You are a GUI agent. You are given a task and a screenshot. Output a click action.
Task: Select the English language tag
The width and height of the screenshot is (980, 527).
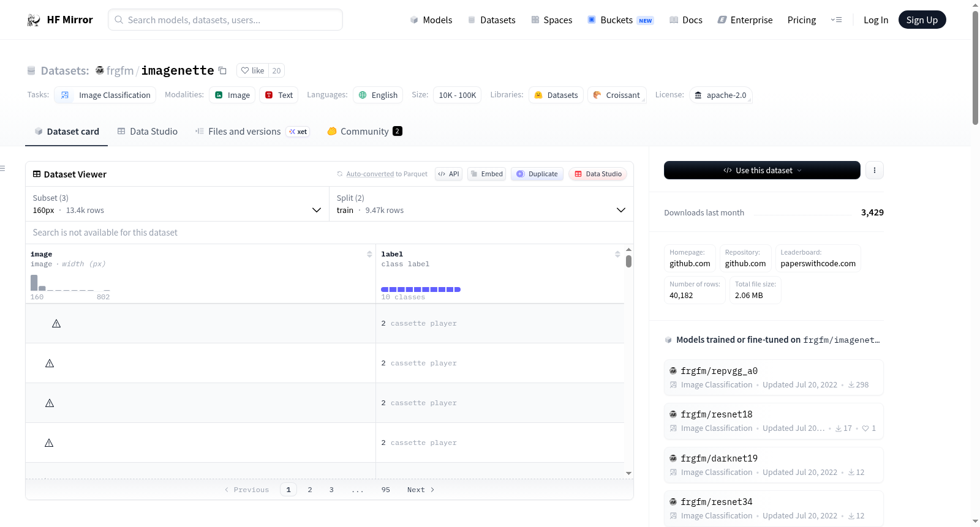[378, 95]
